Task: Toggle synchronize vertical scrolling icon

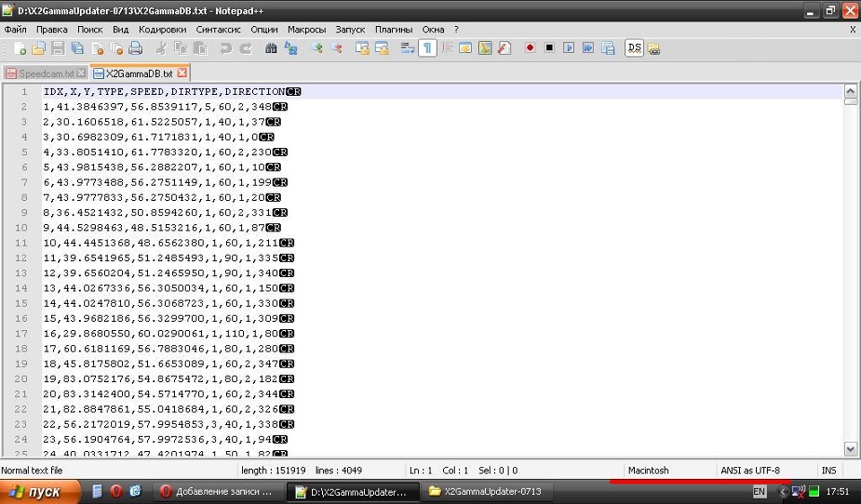Action: (x=361, y=48)
